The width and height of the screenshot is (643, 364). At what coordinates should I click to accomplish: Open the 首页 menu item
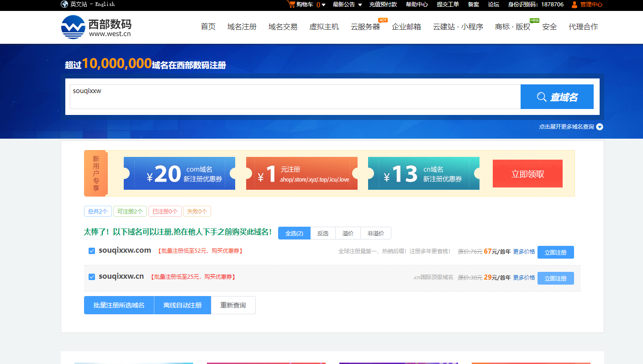(x=208, y=27)
